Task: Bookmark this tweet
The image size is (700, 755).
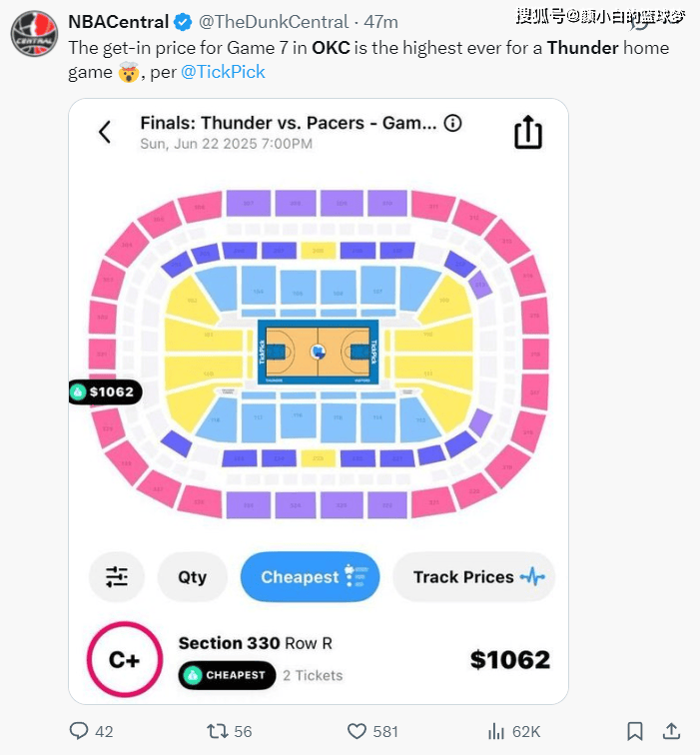Action: click(634, 731)
